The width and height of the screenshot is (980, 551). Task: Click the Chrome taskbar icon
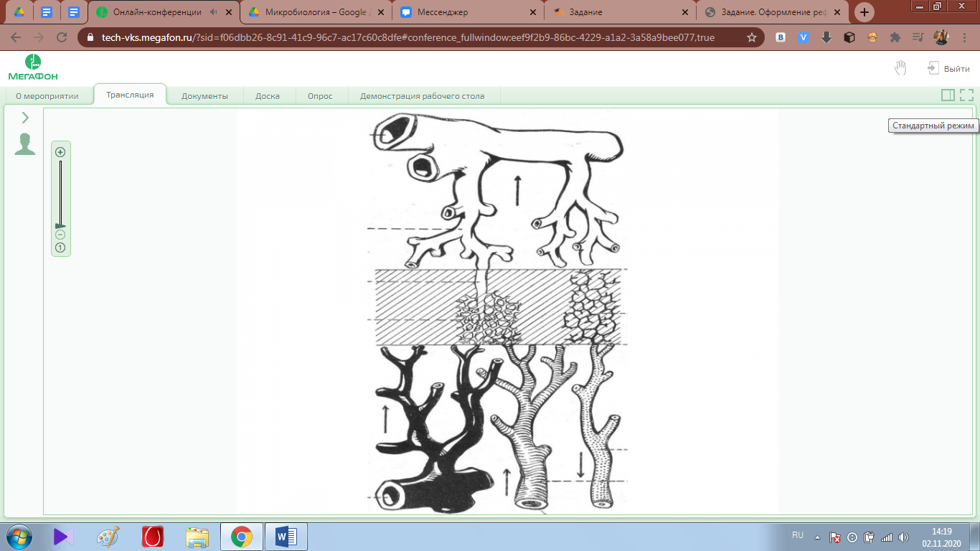click(242, 537)
